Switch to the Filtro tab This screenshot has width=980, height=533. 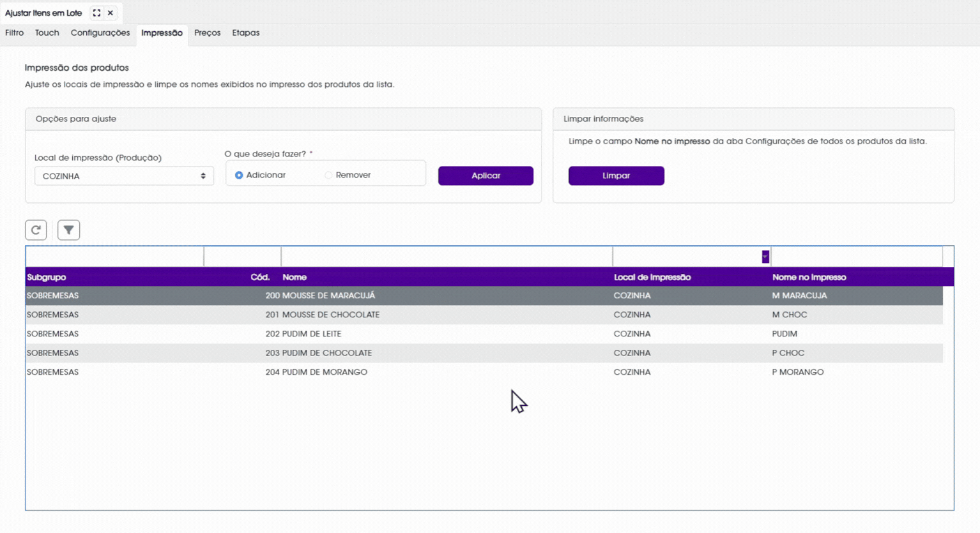coord(14,33)
